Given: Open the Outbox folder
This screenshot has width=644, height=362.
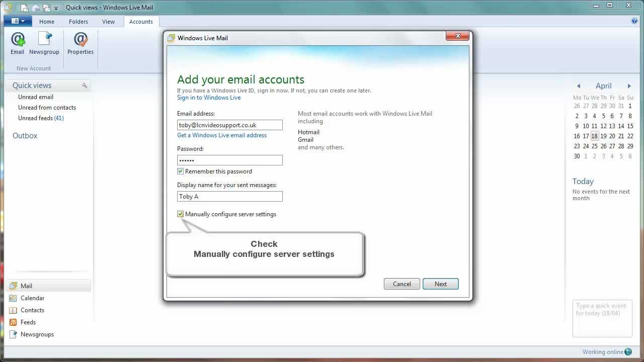Looking at the screenshot, I should (x=25, y=136).
